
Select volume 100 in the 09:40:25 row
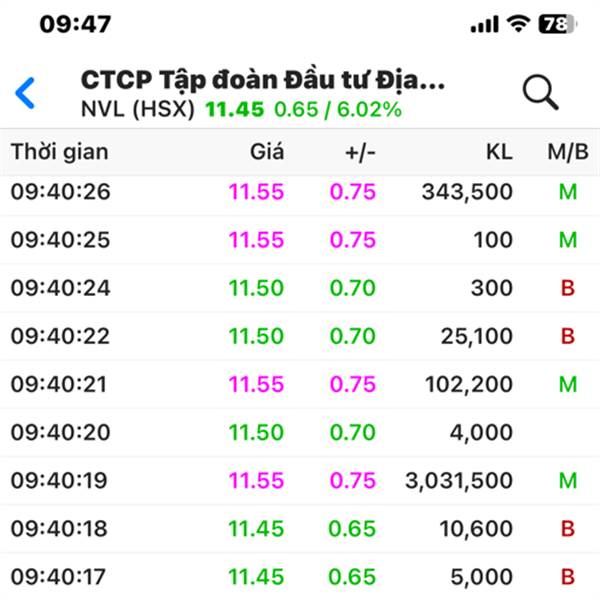pyautogui.click(x=493, y=240)
